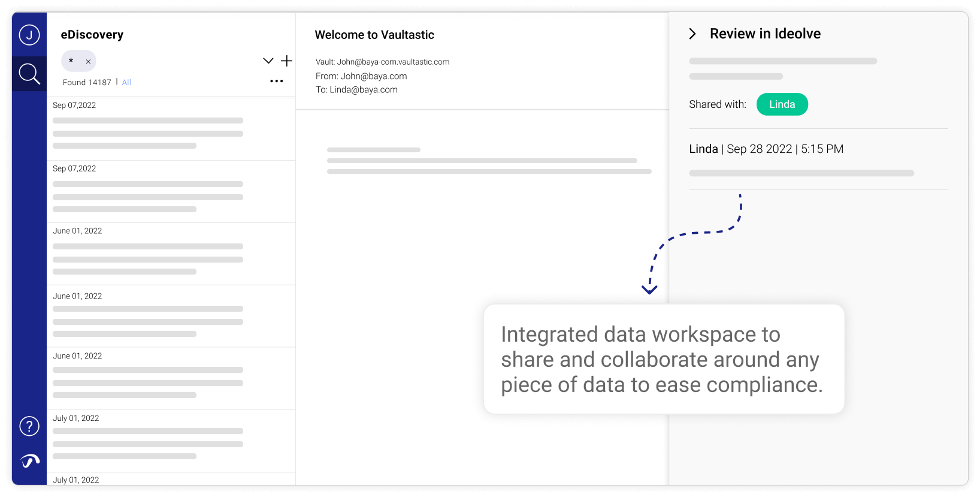The height and width of the screenshot is (497, 980).
Task: Switch to the eDiscovery section
Action: pyautogui.click(x=92, y=34)
